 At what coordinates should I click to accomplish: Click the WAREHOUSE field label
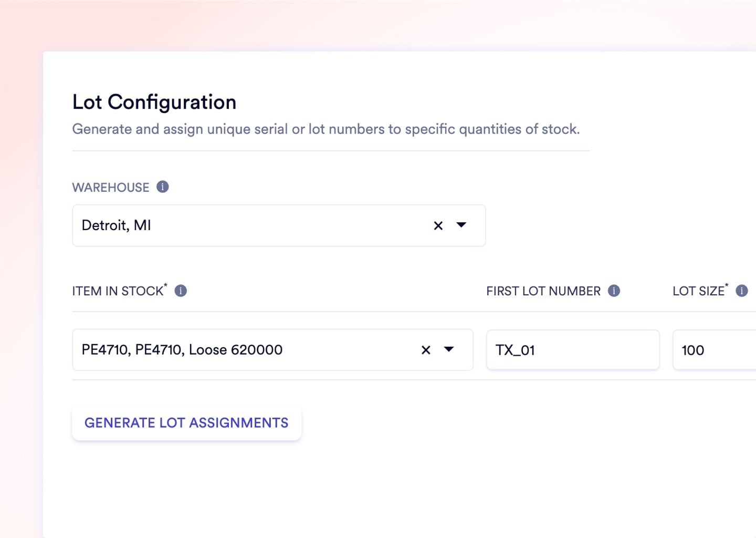pos(111,188)
